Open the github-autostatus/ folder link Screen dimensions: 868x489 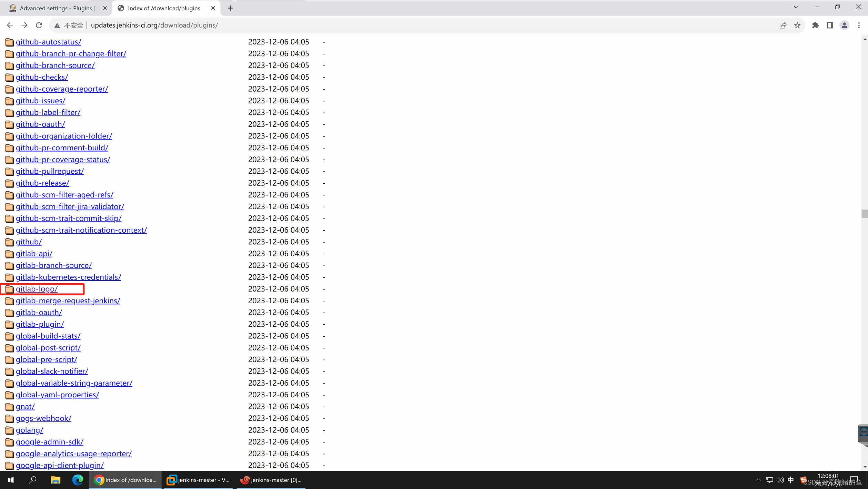point(49,42)
